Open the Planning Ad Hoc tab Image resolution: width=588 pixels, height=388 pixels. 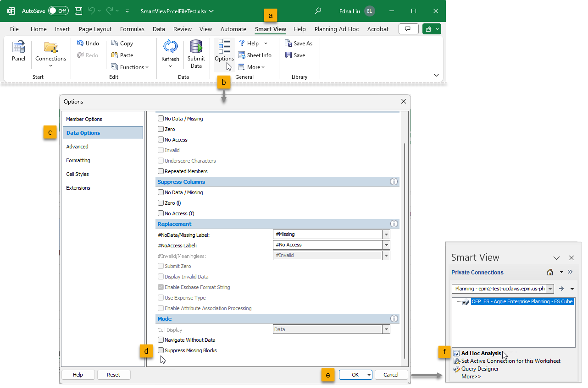337,29
